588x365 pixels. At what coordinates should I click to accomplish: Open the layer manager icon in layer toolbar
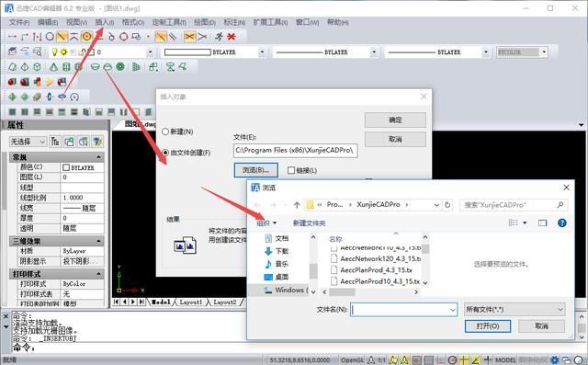[x=12, y=51]
